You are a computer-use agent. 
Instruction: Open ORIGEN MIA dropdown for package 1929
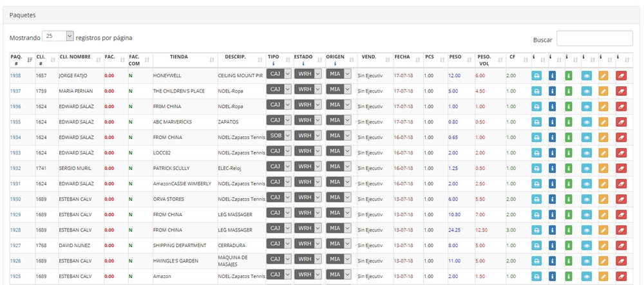339,213
